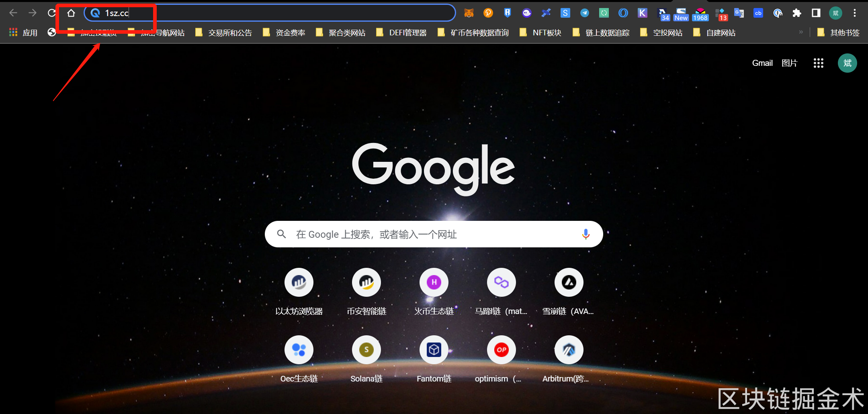Open the toolbar profile avatar 斌
Screen dimensions: 868x414
click(836, 13)
